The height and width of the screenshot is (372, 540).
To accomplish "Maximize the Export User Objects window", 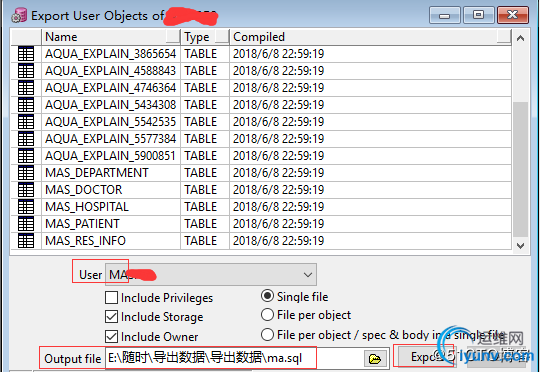I will (x=478, y=16).
